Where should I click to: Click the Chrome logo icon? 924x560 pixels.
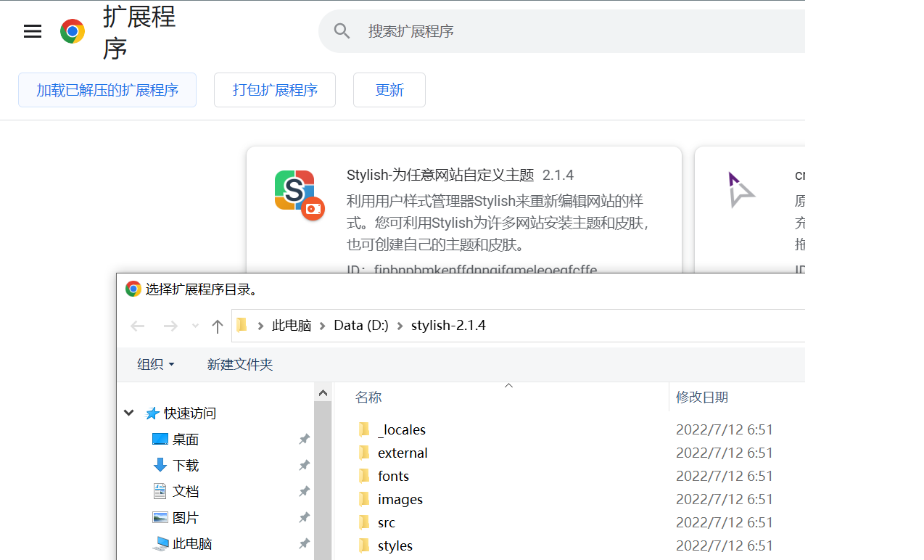click(73, 31)
